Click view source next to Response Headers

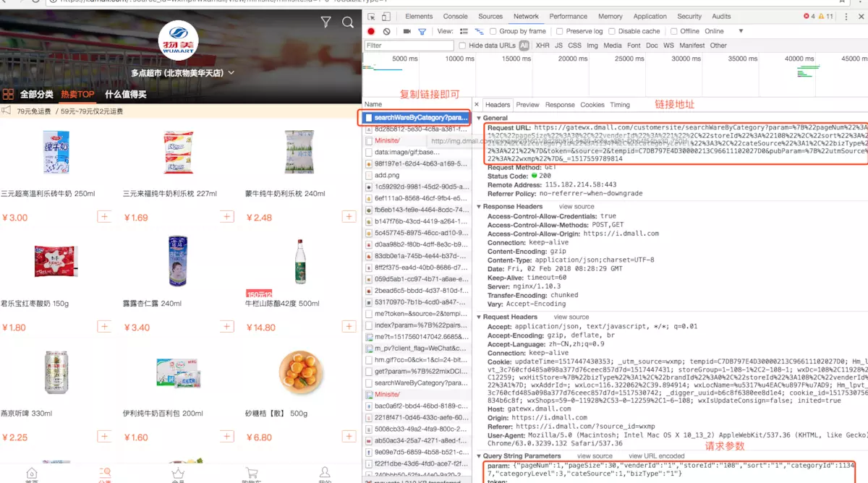pos(577,206)
